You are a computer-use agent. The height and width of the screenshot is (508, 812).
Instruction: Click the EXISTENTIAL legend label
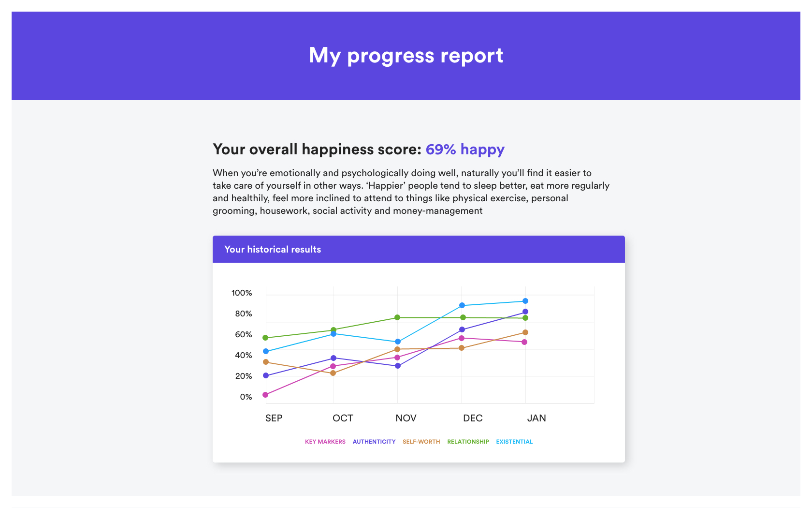click(x=514, y=442)
